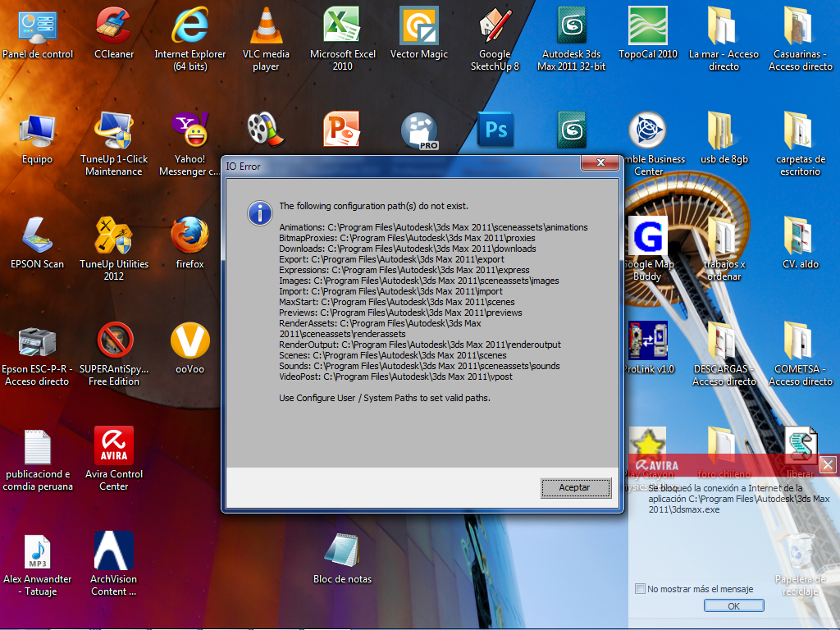Click the blue information icon in dialog
840x630 pixels.
(260, 214)
